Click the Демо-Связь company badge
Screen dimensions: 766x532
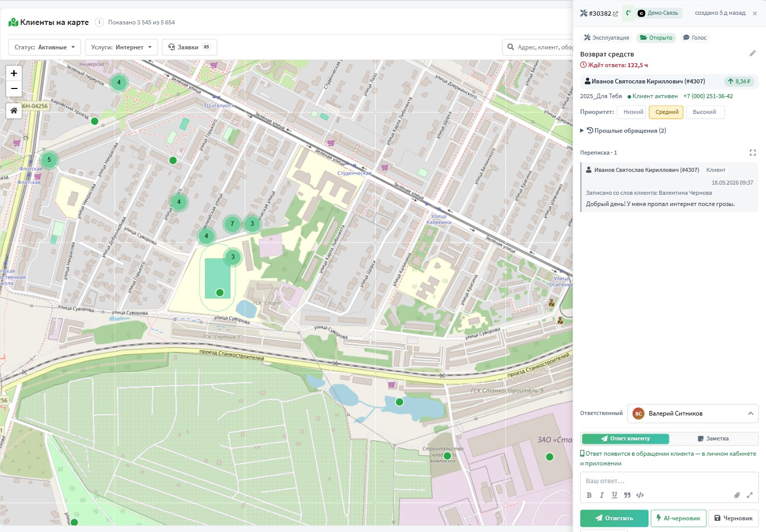click(659, 13)
